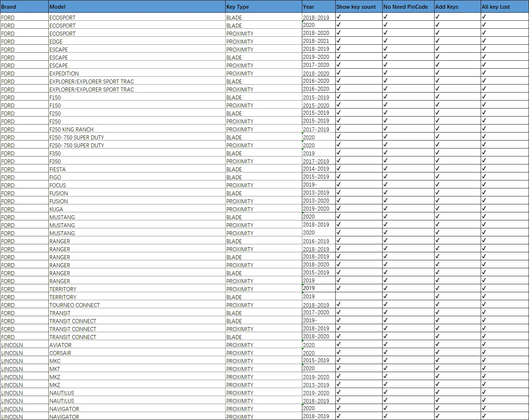Click the 2020 year cell in CORSAIR row
Viewport: 529px width, 420px height.
tap(319, 353)
